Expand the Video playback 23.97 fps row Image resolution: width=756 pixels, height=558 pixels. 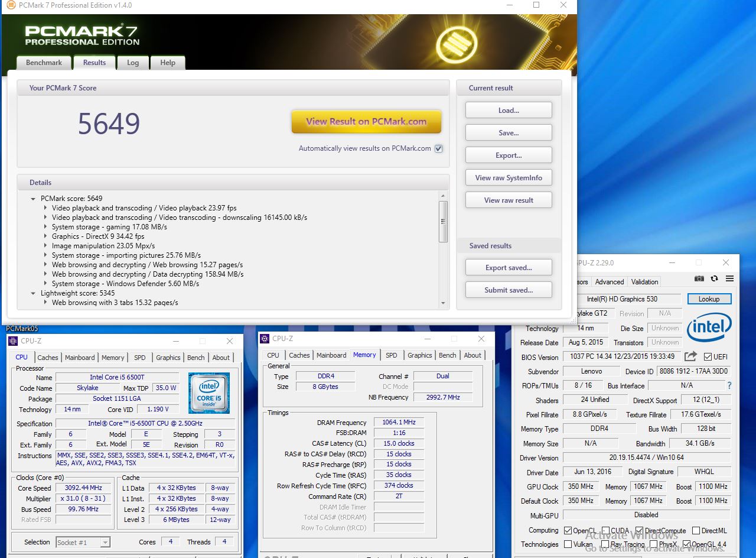click(x=45, y=208)
